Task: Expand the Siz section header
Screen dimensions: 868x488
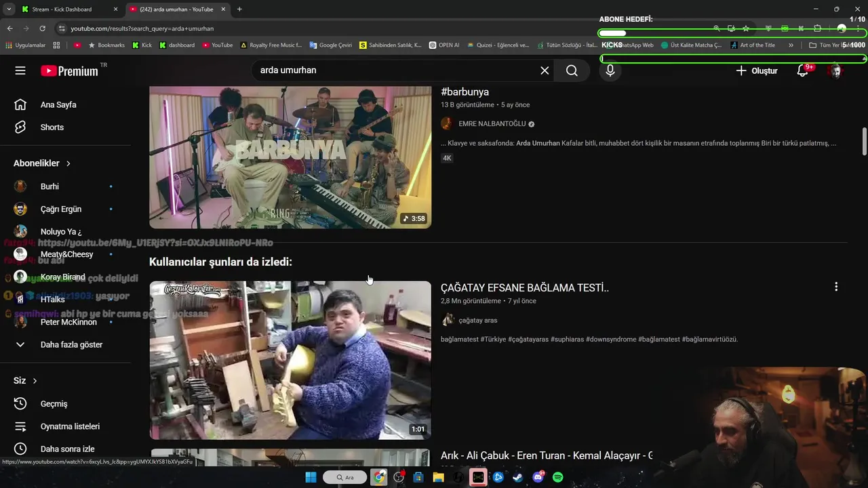Action: click(25, 381)
